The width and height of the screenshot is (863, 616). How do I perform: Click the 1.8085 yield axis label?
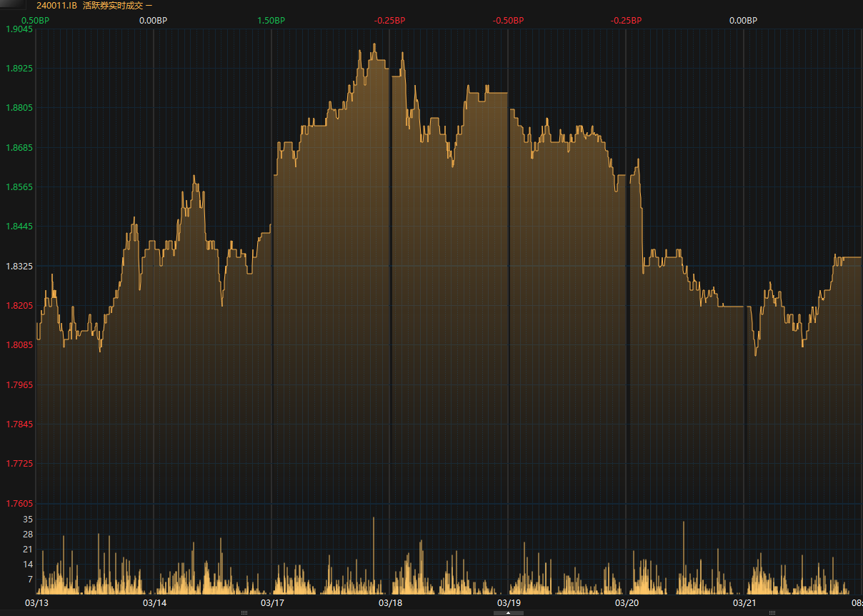(x=19, y=345)
